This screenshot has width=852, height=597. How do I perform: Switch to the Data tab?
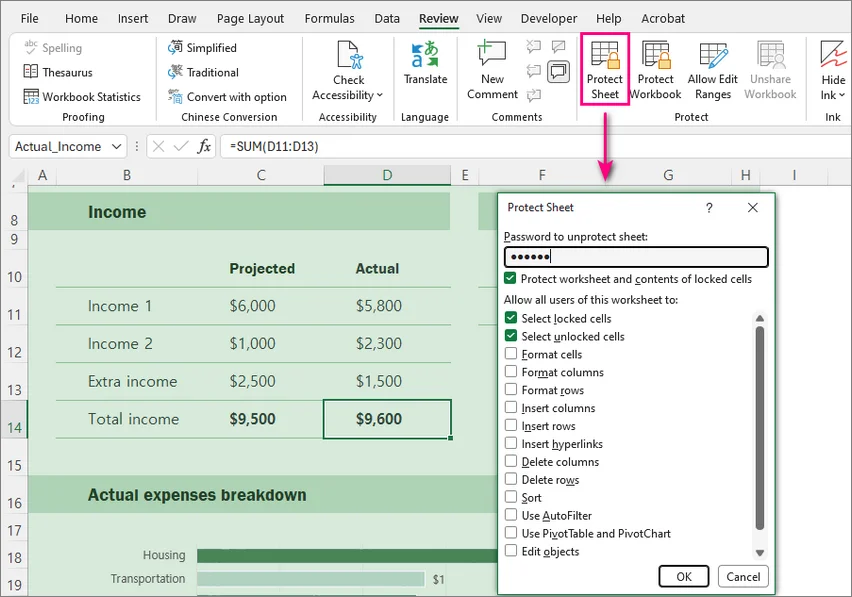click(x=387, y=18)
